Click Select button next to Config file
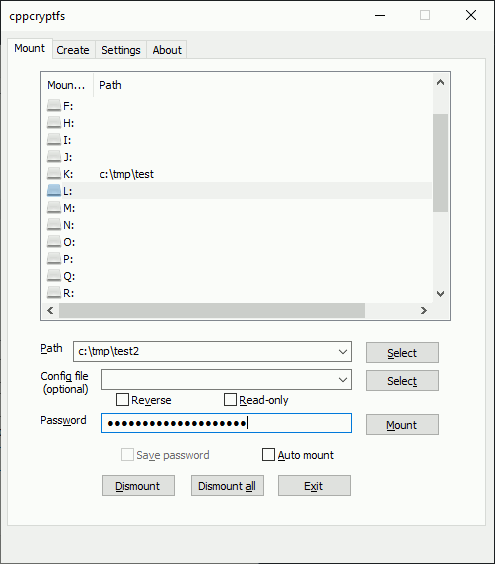The image size is (495, 564). point(402,381)
